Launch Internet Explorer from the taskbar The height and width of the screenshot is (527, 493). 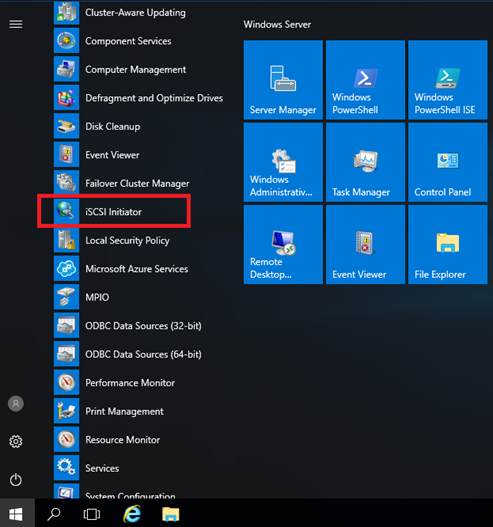tap(132, 514)
